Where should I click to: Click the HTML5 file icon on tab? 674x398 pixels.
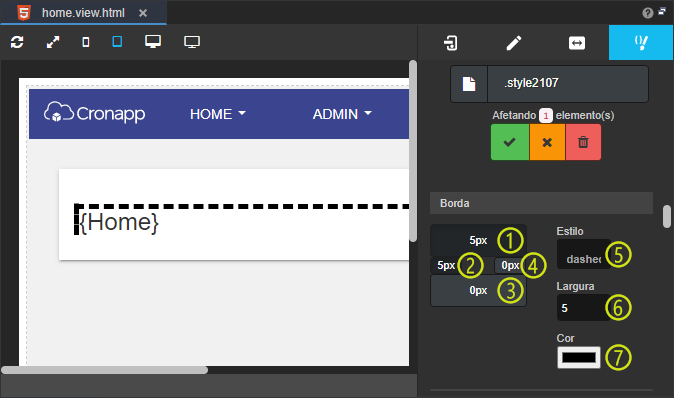(x=24, y=12)
